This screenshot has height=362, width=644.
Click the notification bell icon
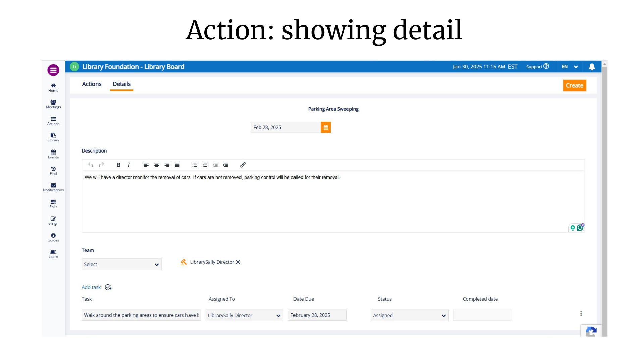(x=592, y=67)
